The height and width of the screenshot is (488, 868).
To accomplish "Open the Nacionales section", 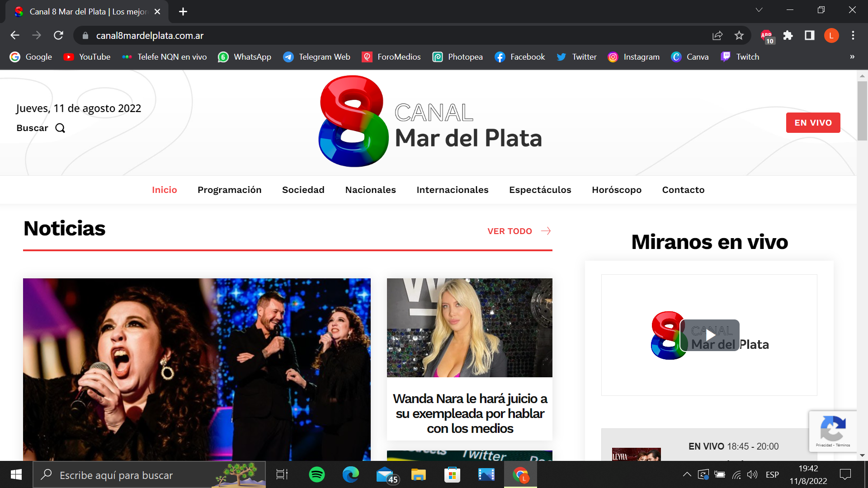I will [x=371, y=190].
